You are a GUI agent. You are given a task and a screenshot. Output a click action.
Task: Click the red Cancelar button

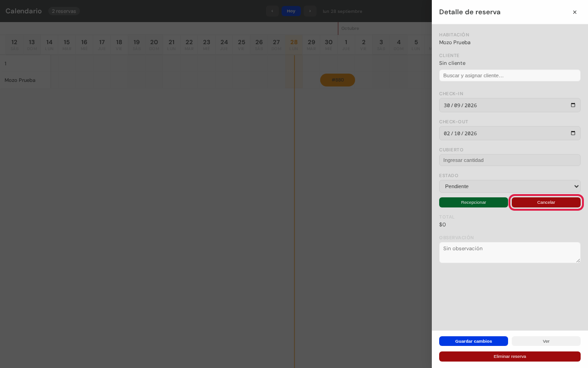[x=546, y=202]
